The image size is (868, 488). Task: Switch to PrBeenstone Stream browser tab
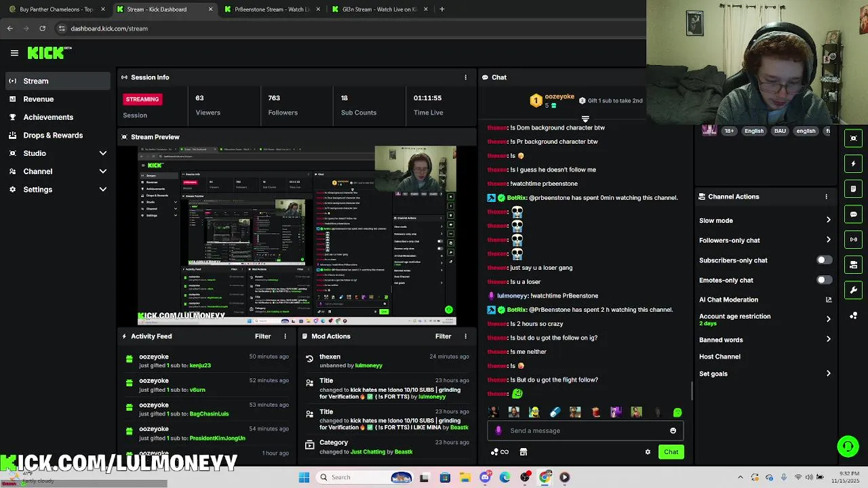pyautogui.click(x=271, y=9)
